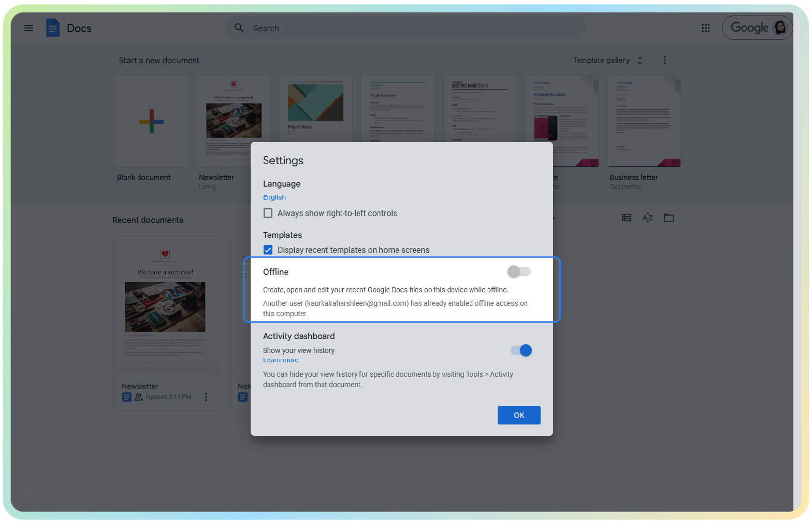Turn on the Offline toggle
Screen dimensions: 812x524
(519, 272)
